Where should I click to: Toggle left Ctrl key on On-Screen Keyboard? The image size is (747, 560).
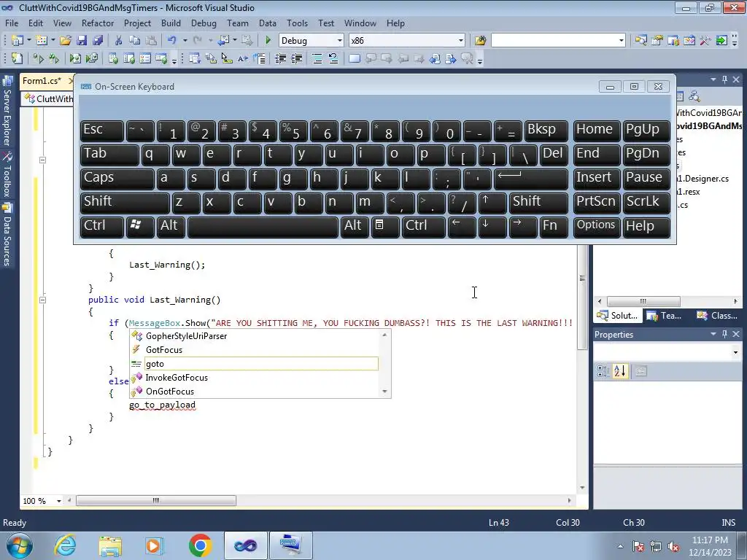coord(102,226)
